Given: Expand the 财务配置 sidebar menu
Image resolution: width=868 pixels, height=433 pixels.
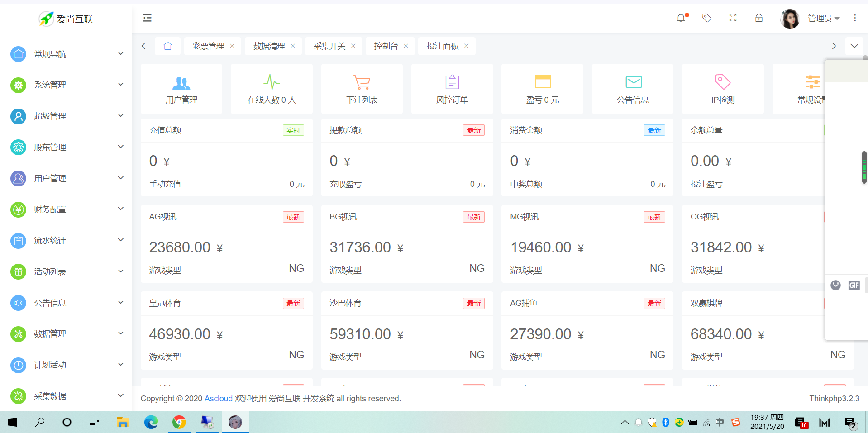Looking at the screenshot, I should (x=67, y=209).
